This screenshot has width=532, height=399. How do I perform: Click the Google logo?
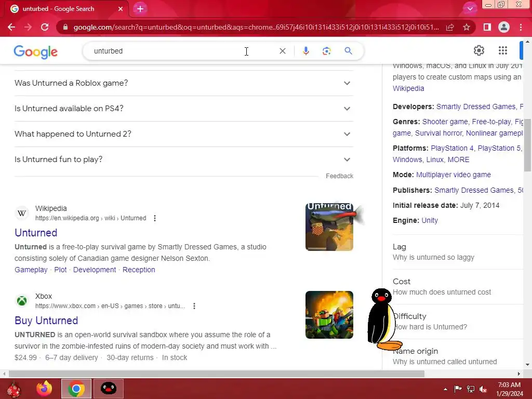pos(36,52)
